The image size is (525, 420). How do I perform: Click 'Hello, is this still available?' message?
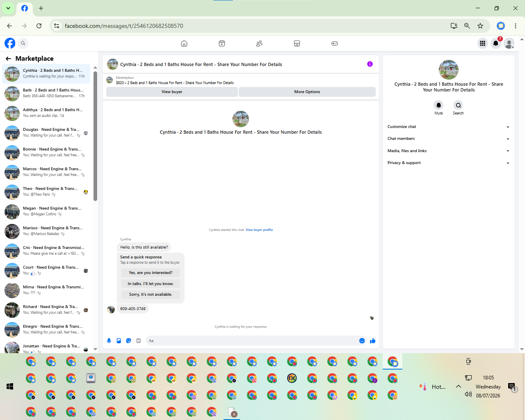point(144,247)
